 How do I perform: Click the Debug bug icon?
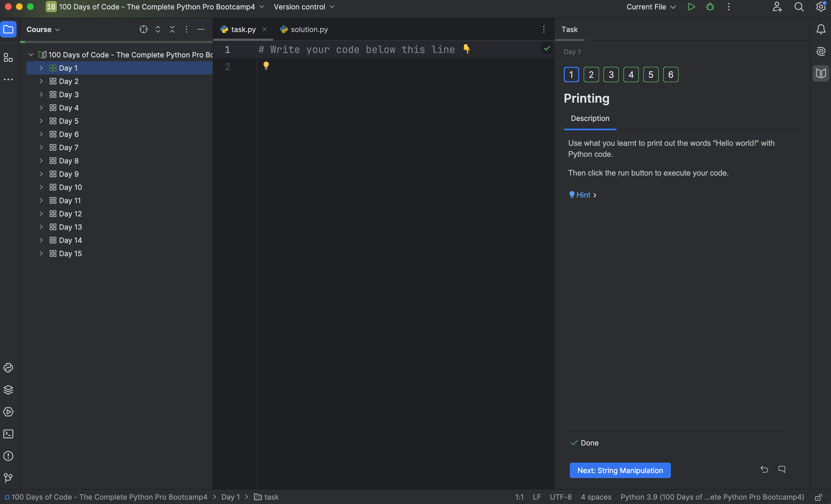pyautogui.click(x=710, y=7)
